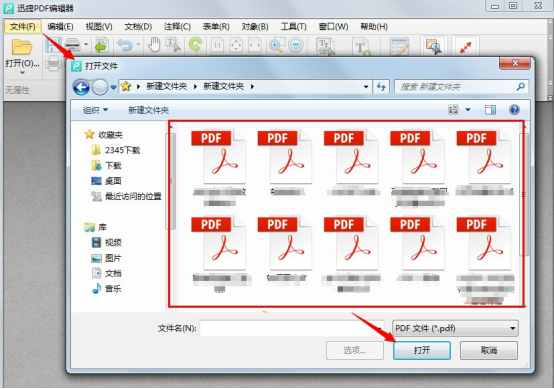Open the 注释(C) menu
Screen dimensions: 554x389
[177, 27]
